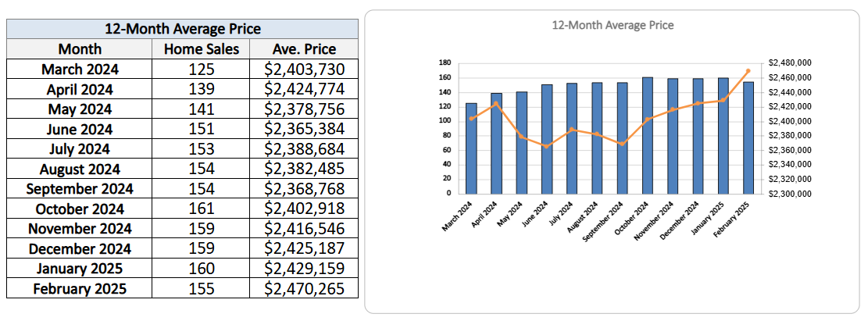Click the left axis value 180
The image size is (868, 321).
click(x=445, y=63)
